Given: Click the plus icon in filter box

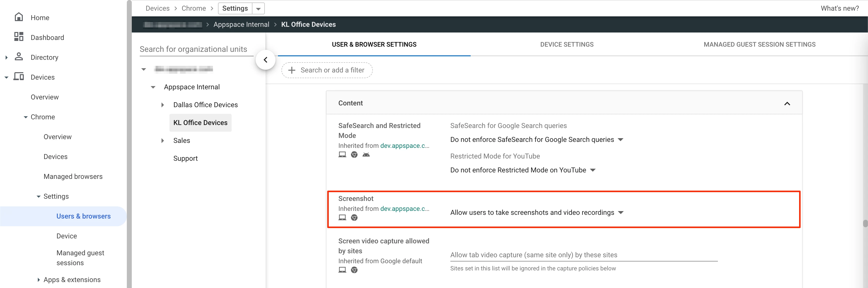Looking at the screenshot, I should (292, 70).
